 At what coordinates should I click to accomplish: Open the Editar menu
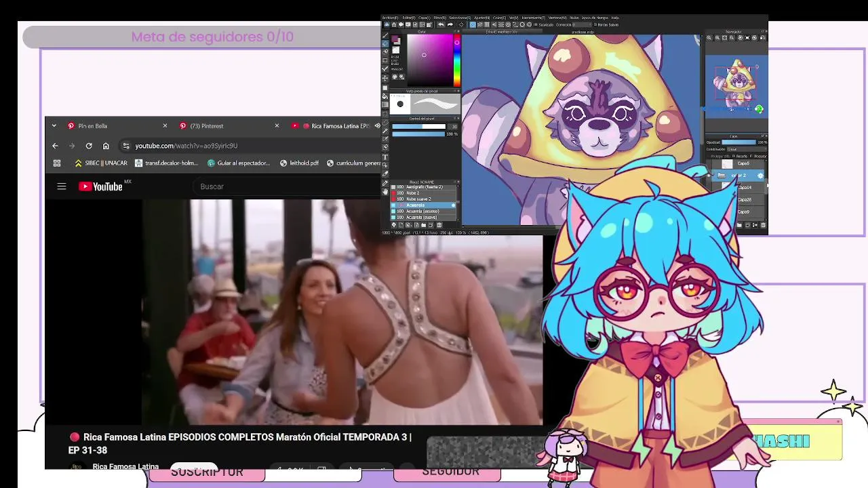pos(409,18)
